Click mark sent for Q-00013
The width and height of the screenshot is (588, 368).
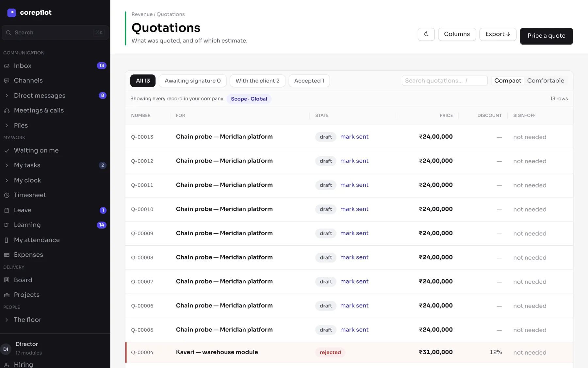[354, 137]
